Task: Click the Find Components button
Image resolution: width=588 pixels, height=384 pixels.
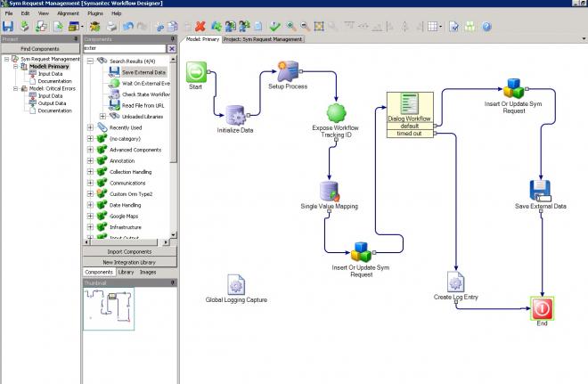Action: tap(40, 49)
